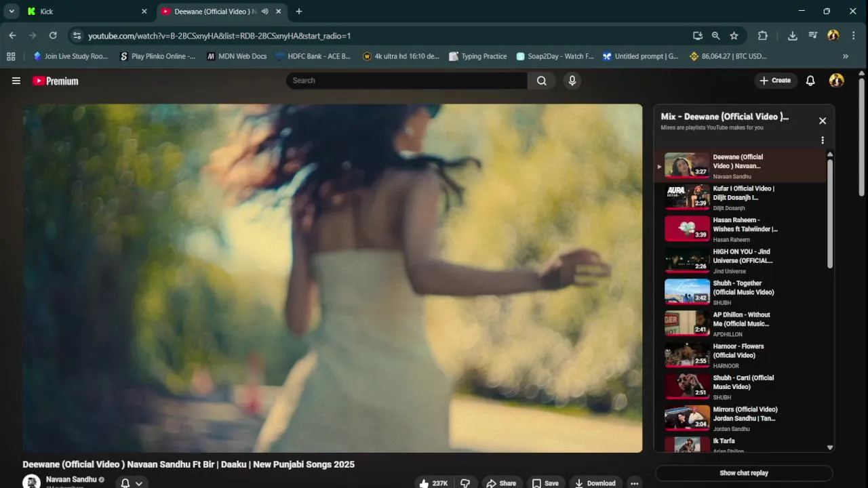Open Play Plinko Online bookmark
The width and height of the screenshot is (868, 488).
click(x=157, y=56)
